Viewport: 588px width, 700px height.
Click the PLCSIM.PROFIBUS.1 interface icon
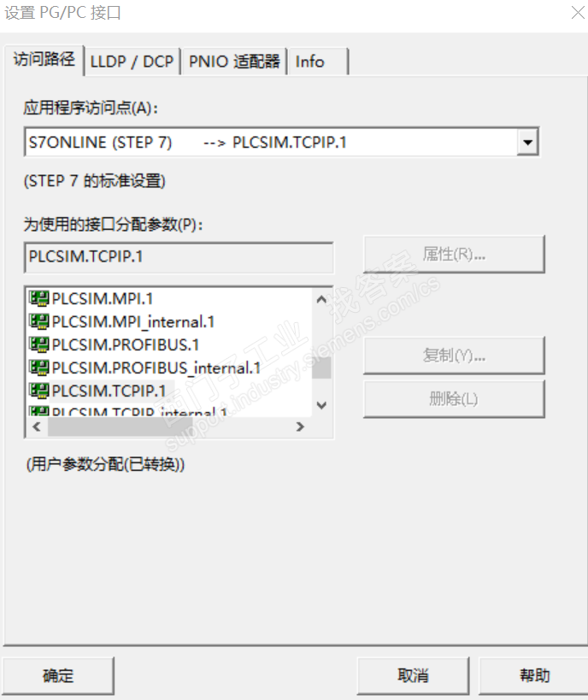tap(39, 345)
